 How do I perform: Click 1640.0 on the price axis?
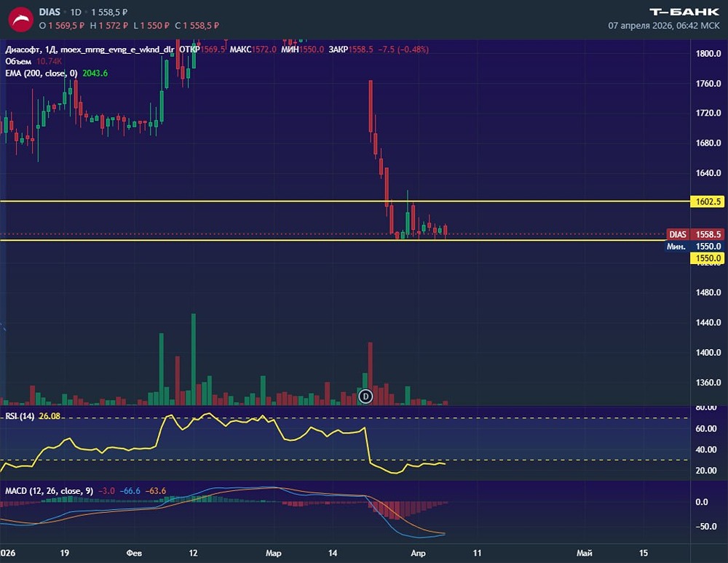(708, 173)
